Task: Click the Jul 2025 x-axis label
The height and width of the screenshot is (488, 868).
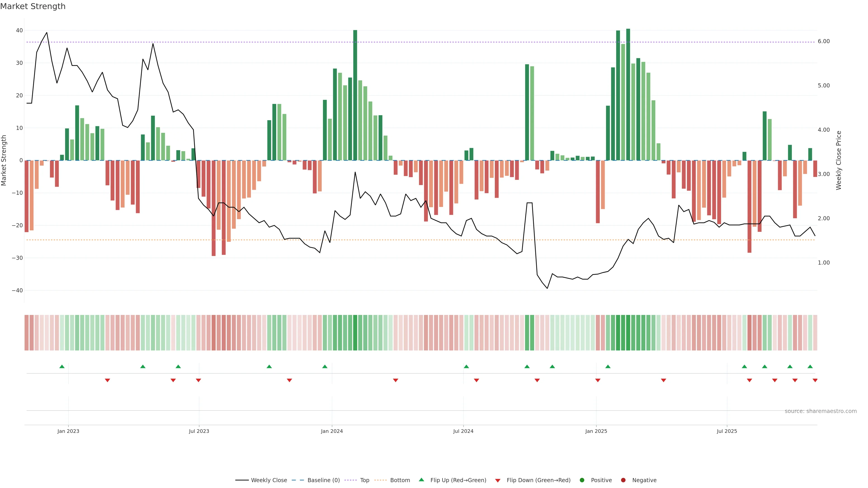Action: tap(727, 431)
